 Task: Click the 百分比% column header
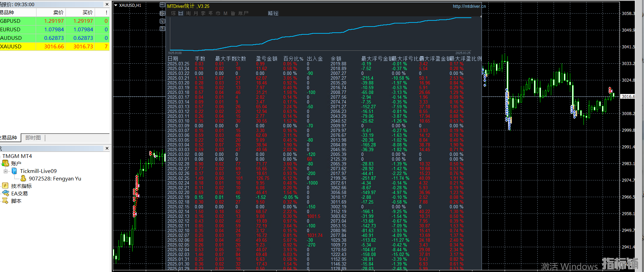(293, 59)
